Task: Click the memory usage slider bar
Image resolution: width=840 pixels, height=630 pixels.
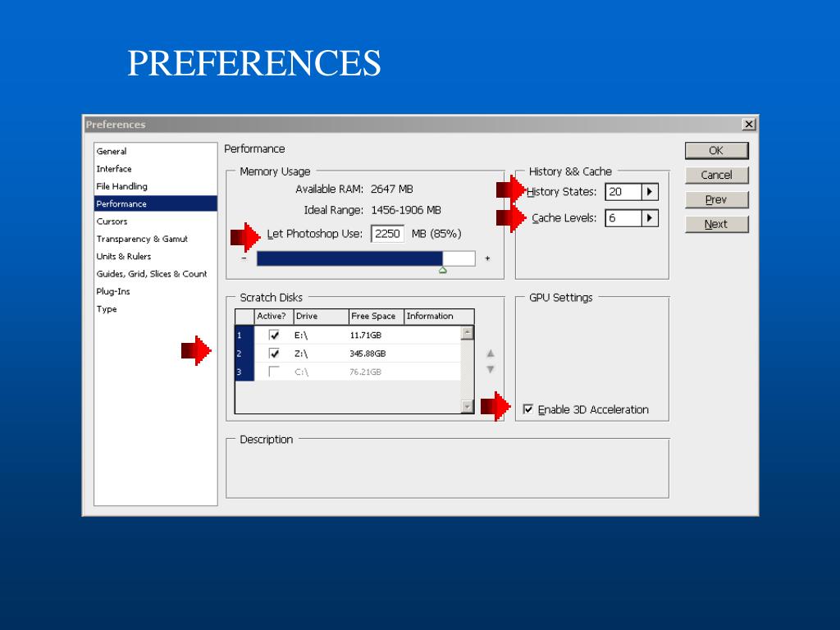Action: click(366, 258)
